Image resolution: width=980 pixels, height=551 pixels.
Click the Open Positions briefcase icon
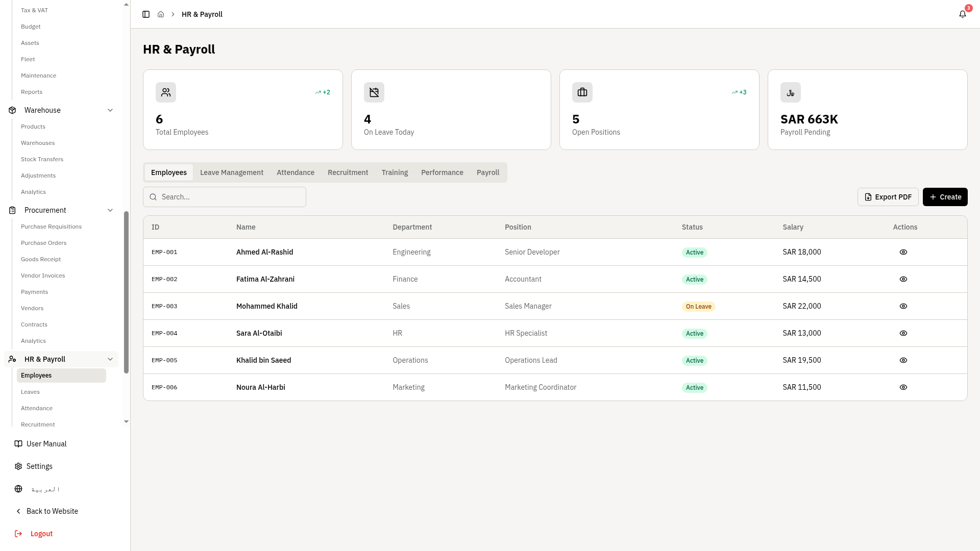point(582,92)
